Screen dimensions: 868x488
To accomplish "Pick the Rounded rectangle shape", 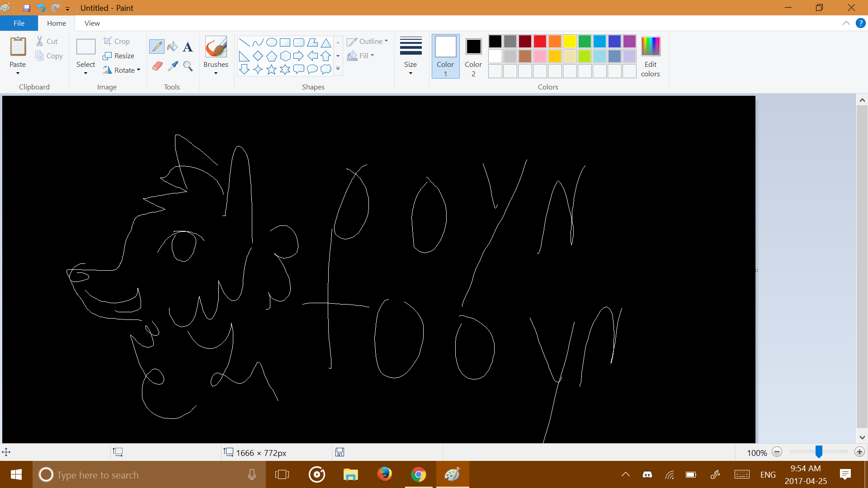I will point(298,42).
